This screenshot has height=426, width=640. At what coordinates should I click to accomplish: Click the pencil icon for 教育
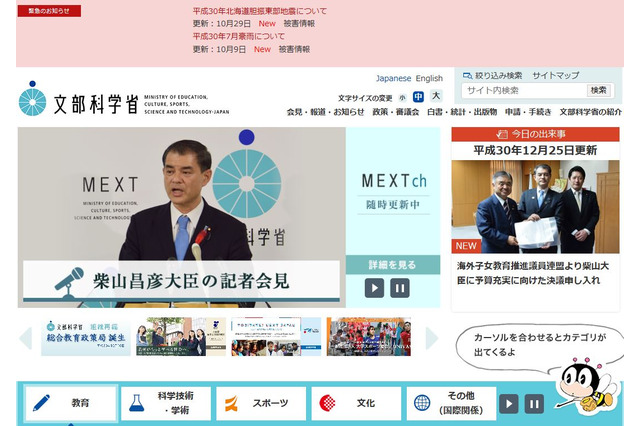point(41,403)
